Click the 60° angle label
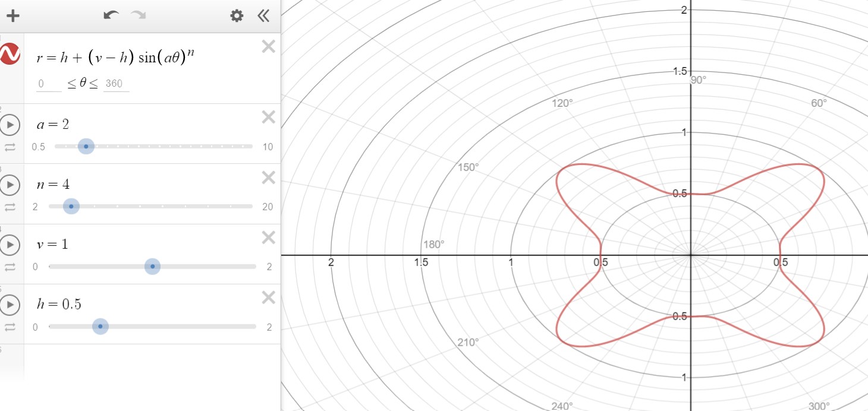This screenshot has width=868, height=411. tap(819, 103)
